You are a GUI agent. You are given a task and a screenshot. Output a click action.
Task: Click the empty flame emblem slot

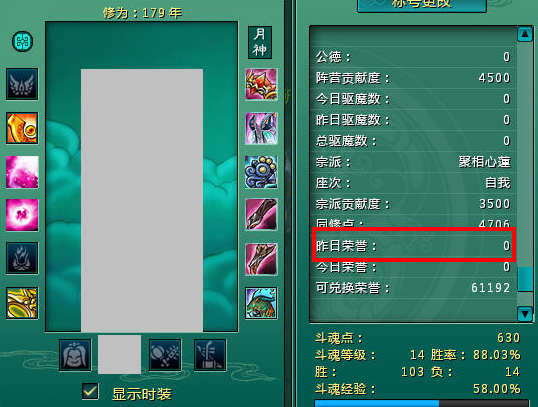22,258
